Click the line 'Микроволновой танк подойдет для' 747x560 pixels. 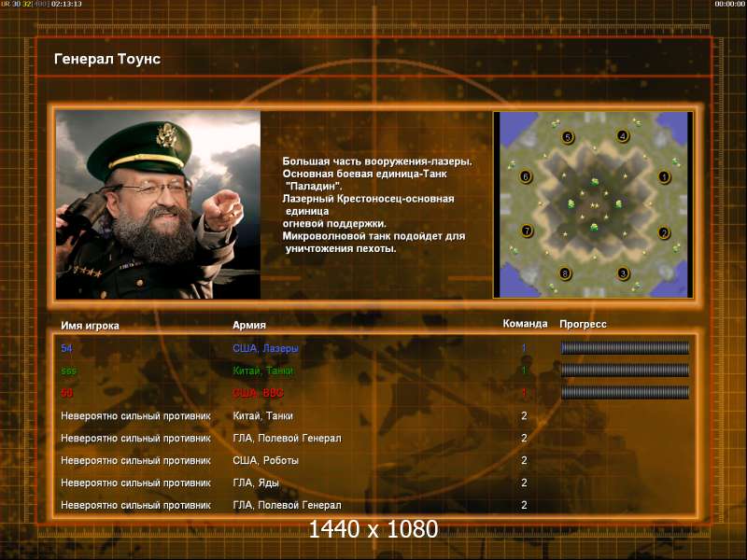coord(373,236)
